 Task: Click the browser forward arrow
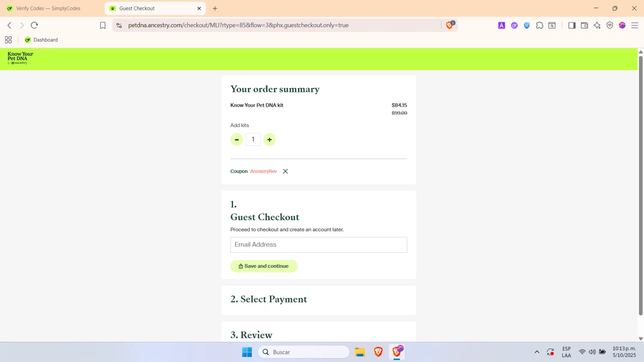[22, 25]
